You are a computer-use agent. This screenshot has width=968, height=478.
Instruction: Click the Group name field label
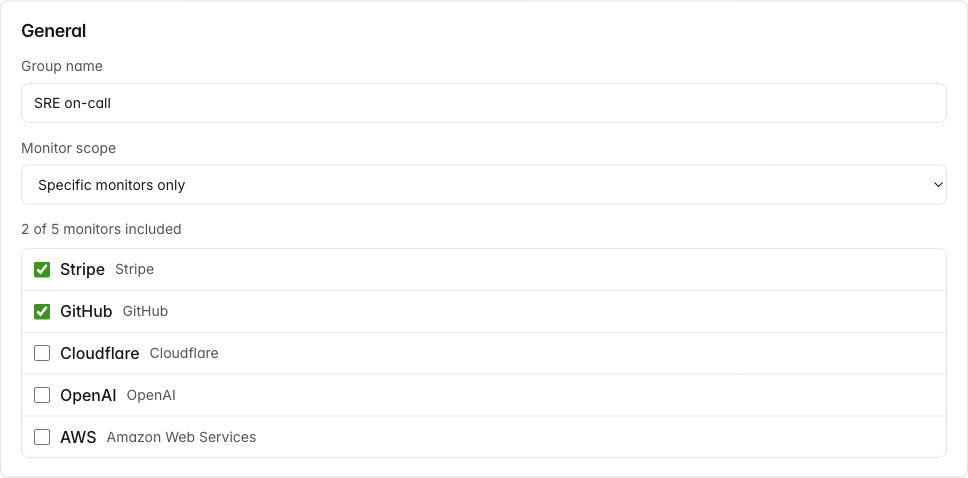62,66
